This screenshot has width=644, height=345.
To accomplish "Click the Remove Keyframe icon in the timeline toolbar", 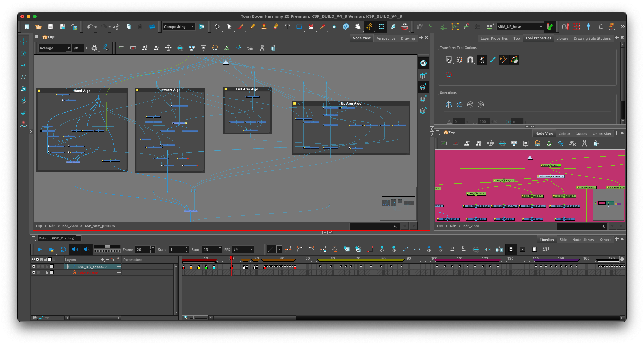I will [x=394, y=250].
